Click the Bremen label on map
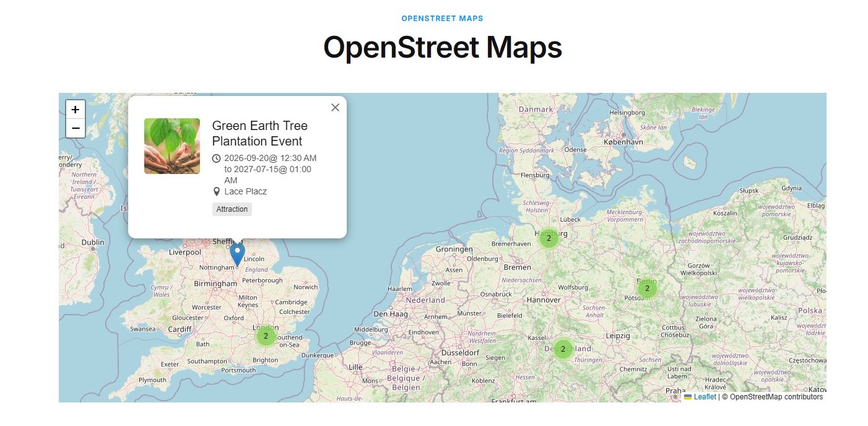The image size is (868, 426). (x=518, y=267)
